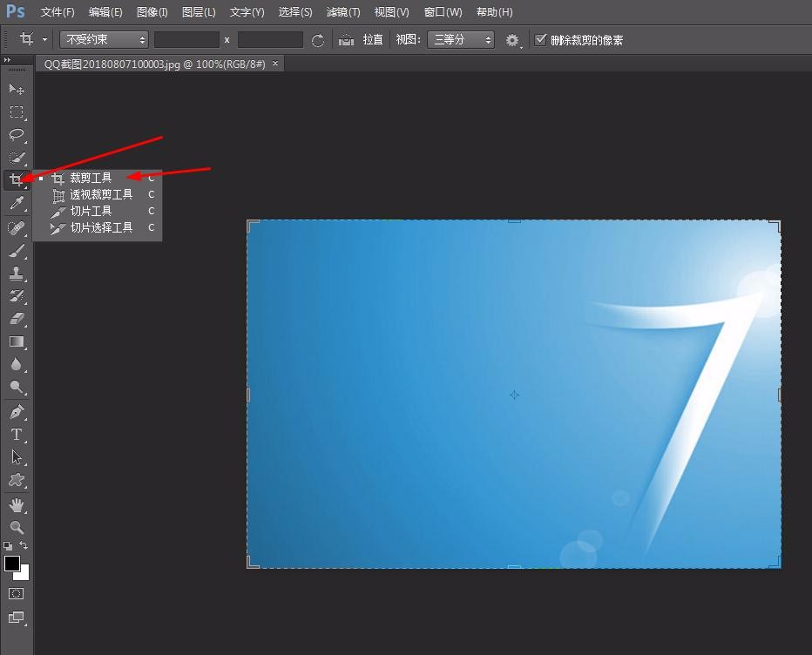This screenshot has height=655, width=812.
Task: Select the Horizontal Type tool
Action: 16,435
